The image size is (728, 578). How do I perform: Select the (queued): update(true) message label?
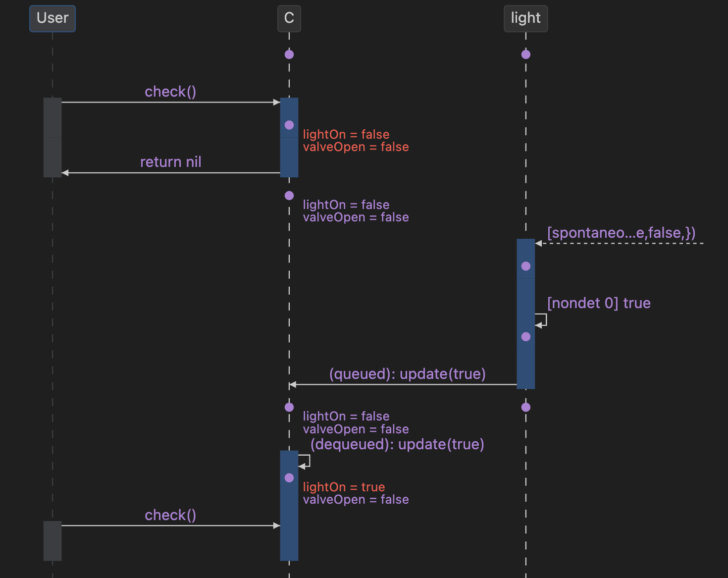[407, 374]
